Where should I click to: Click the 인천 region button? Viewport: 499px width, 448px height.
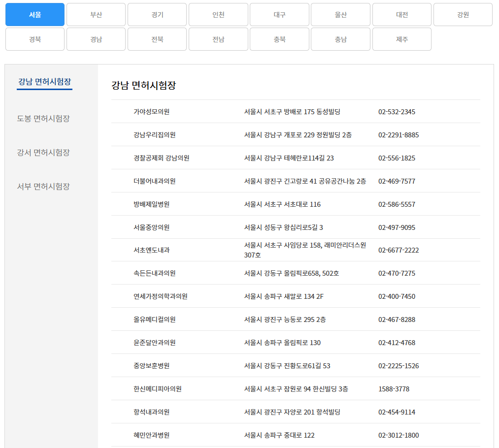tap(218, 15)
